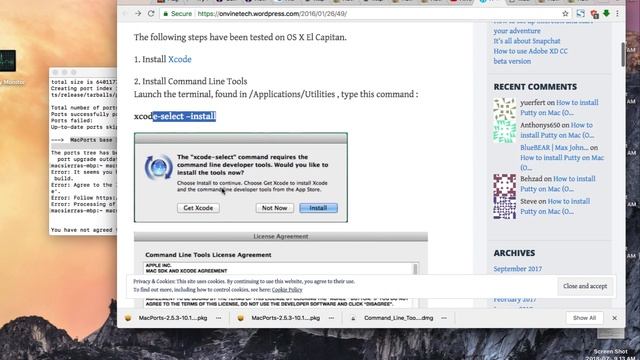Click the Get Xcode button in dialog image
This screenshot has width=640, height=360.
[198, 208]
